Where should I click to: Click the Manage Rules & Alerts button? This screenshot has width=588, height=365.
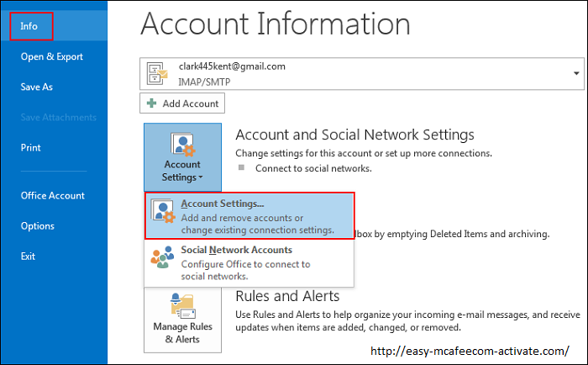(182, 320)
